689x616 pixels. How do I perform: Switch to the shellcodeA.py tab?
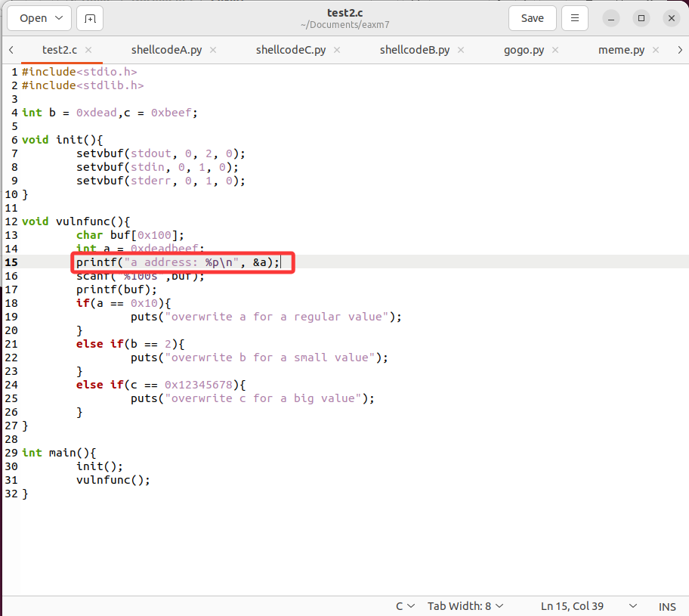point(166,50)
